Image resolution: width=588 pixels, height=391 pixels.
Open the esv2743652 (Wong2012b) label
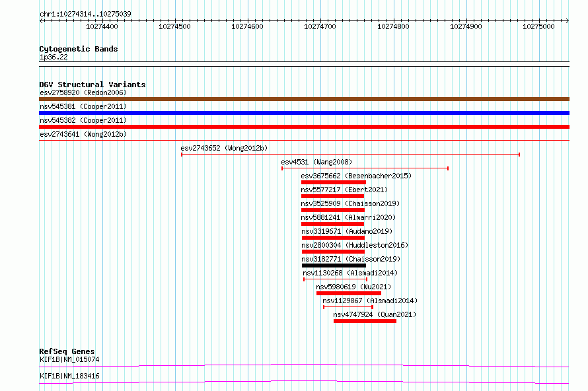coord(224,148)
